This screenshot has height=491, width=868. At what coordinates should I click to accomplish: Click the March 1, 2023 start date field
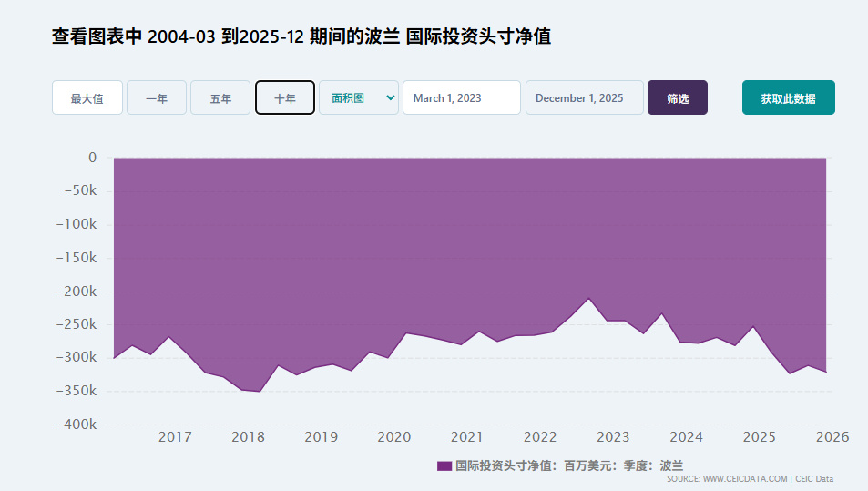pyautogui.click(x=462, y=98)
